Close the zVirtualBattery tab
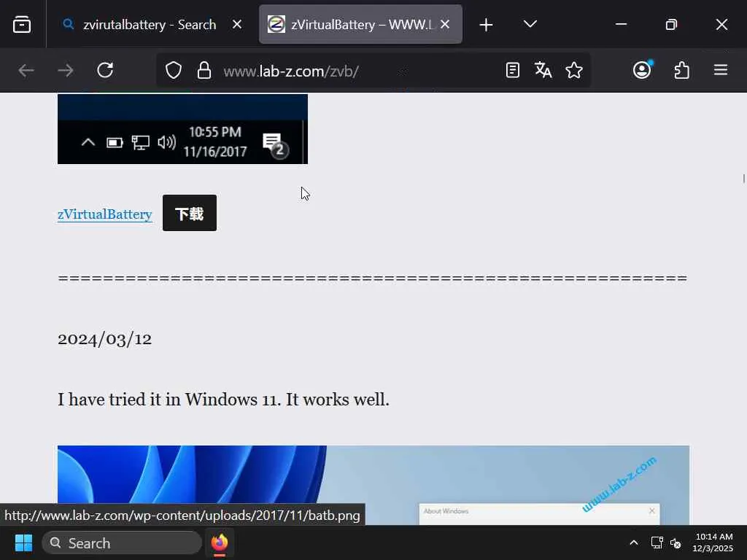 click(445, 24)
